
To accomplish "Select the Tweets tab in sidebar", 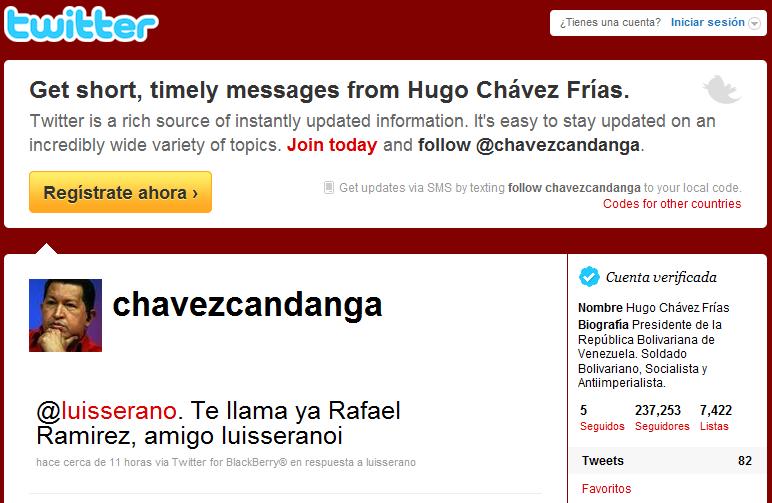I will click(x=667, y=461).
